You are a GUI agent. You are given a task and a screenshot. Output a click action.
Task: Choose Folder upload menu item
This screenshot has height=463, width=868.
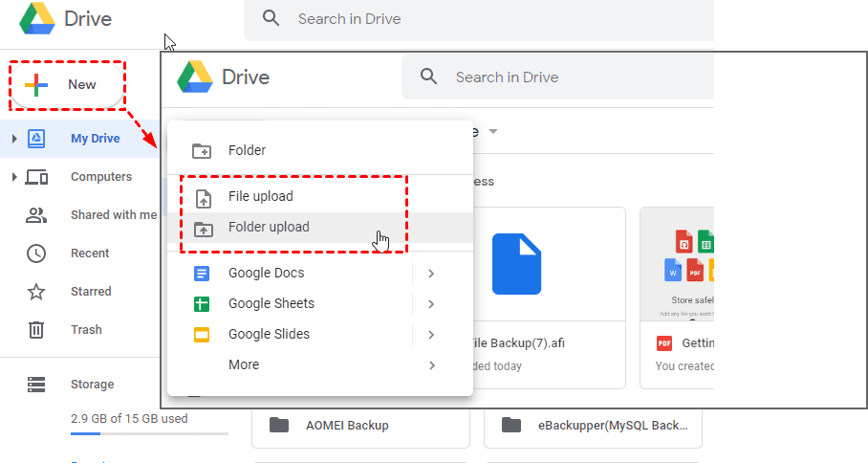coord(269,227)
